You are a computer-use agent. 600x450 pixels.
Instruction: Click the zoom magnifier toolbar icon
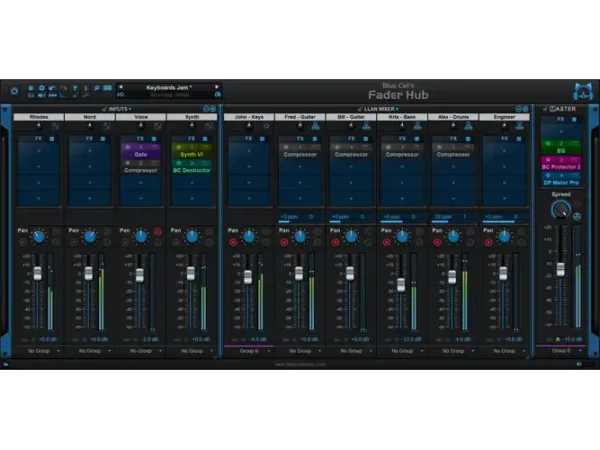click(97, 88)
